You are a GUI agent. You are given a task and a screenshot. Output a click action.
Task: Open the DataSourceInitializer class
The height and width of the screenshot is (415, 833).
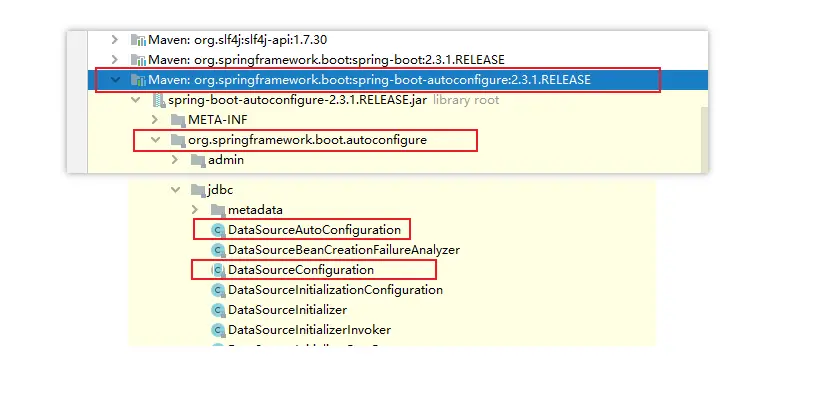point(287,310)
